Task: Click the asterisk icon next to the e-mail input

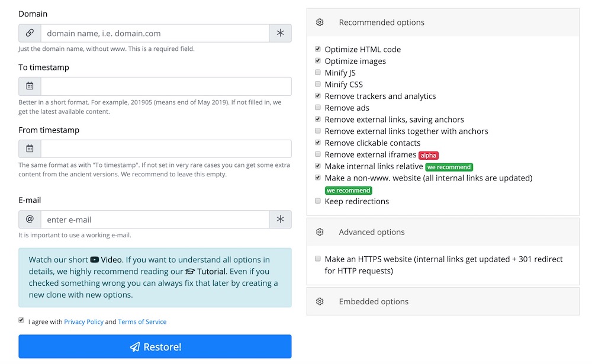Action: [280, 219]
